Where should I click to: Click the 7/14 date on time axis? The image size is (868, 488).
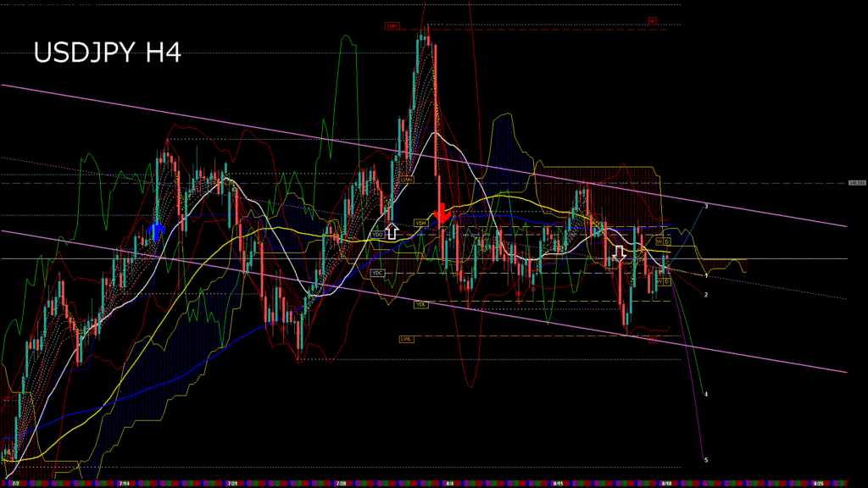pyautogui.click(x=124, y=482)
